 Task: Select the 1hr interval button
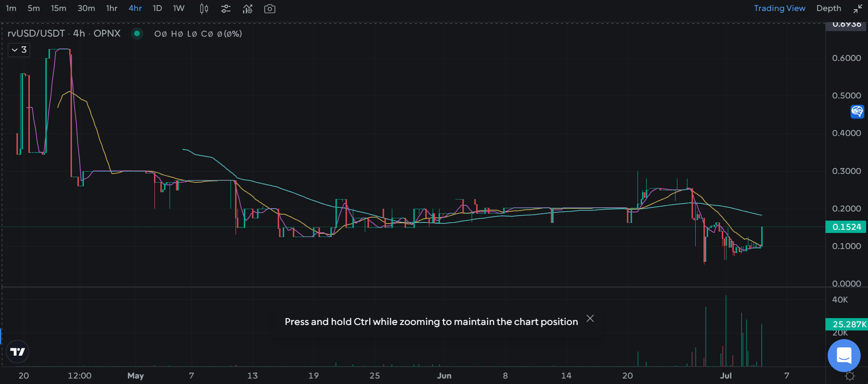[x=112, y=8]
